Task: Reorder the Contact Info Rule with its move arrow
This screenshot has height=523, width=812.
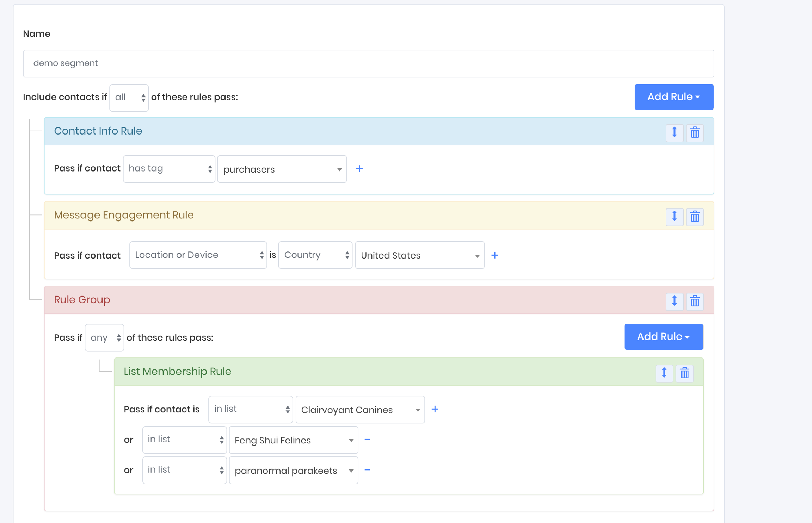Action: click(675, 133)
